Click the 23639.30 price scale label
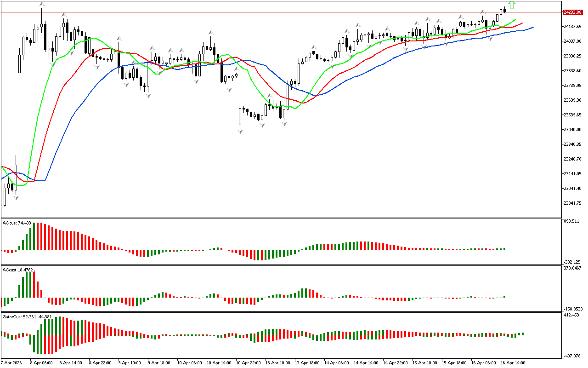 click(572, 100)
